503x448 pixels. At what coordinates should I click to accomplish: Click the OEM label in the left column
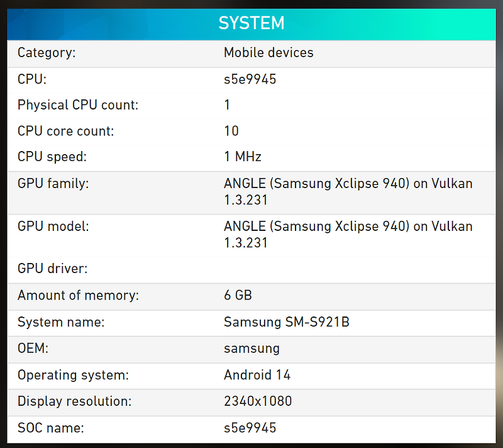coord(32,349)
